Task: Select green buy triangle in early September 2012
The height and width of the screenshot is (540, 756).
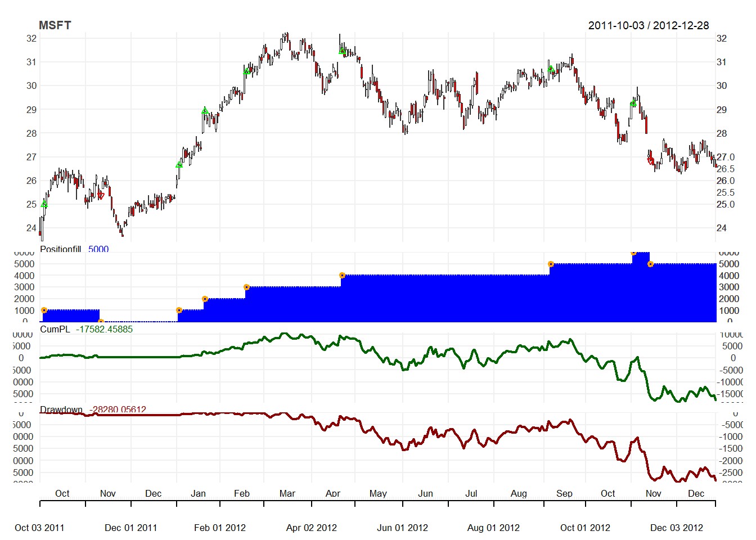Action: 551,69
